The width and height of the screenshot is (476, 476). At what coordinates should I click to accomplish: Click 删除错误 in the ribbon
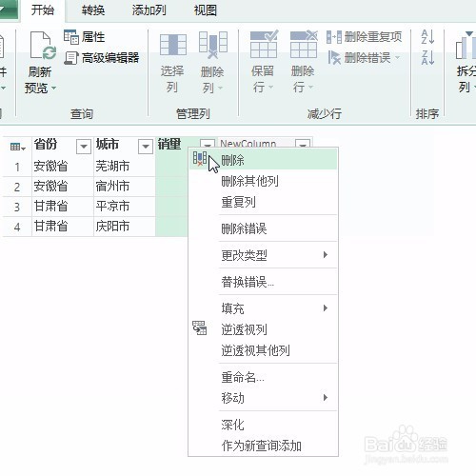point(359,58)
